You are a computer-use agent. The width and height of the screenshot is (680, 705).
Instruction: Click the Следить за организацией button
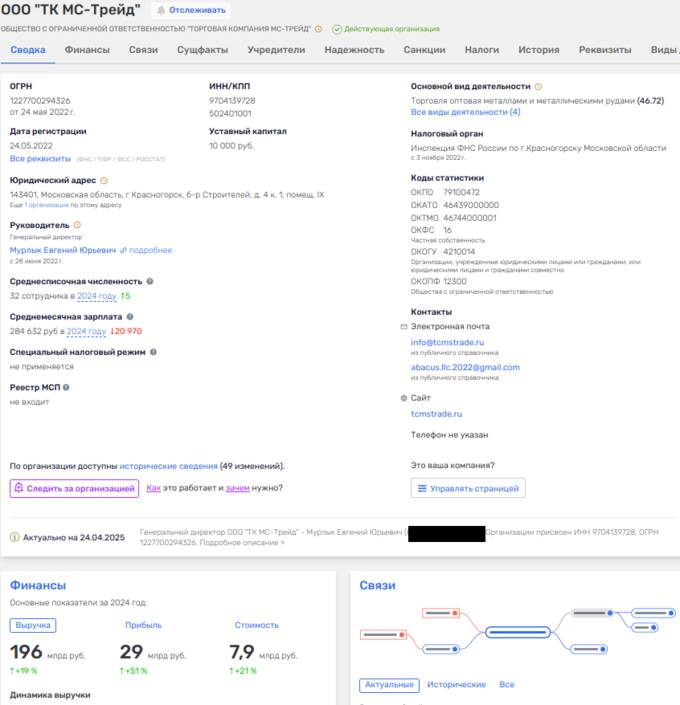click(x=74, y=488)
